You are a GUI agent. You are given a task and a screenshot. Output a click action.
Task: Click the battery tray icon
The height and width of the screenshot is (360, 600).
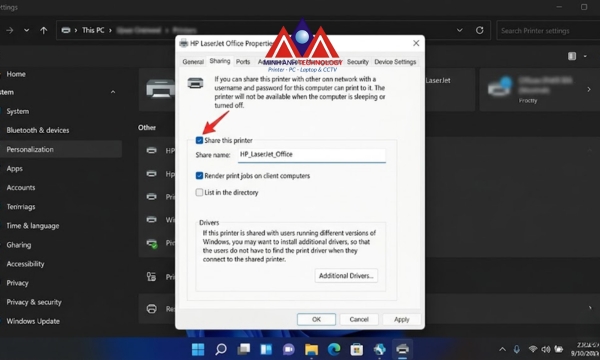pos(559,349)
